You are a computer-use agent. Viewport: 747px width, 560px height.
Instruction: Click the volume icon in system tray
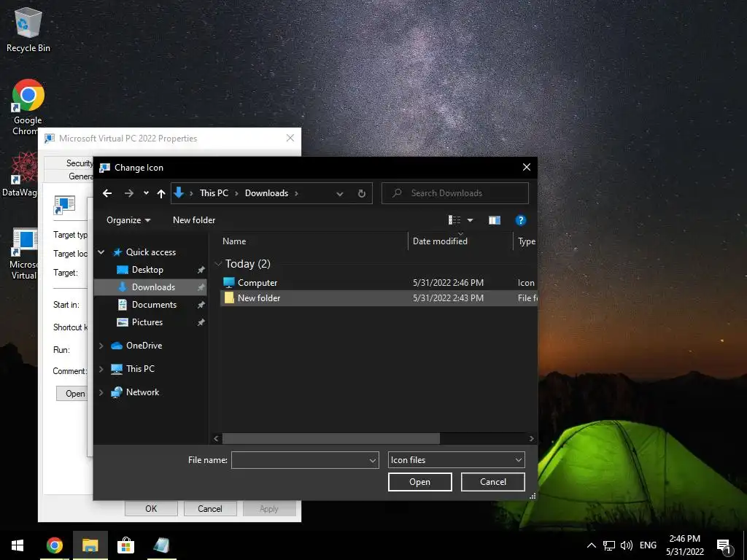tap(626, 545)
